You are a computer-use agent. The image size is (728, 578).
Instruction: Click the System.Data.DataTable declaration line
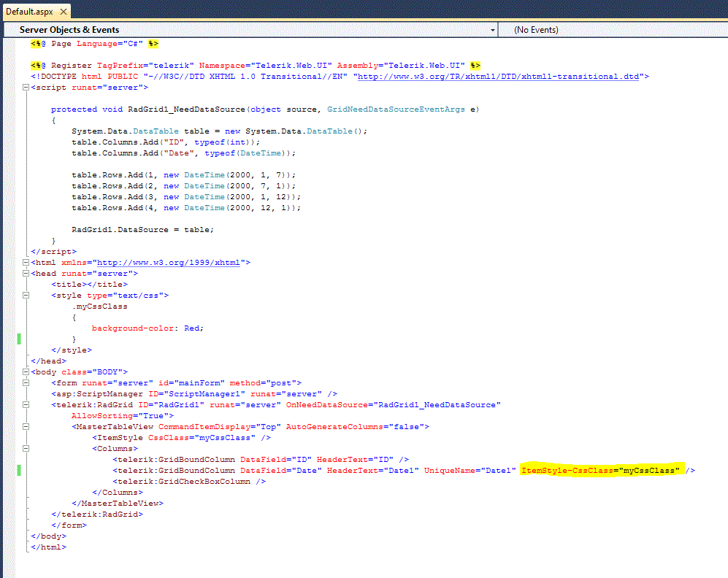click(219, 131)
